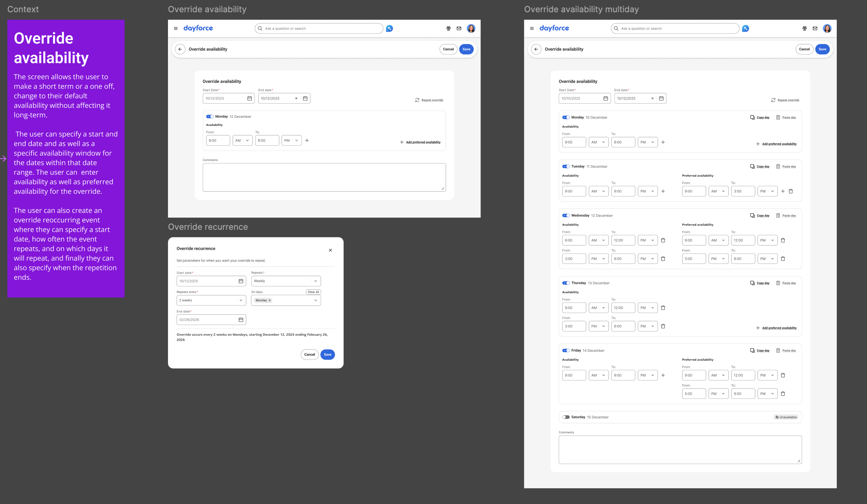Click Add preferred availability in the single-day form

(423, 142)
